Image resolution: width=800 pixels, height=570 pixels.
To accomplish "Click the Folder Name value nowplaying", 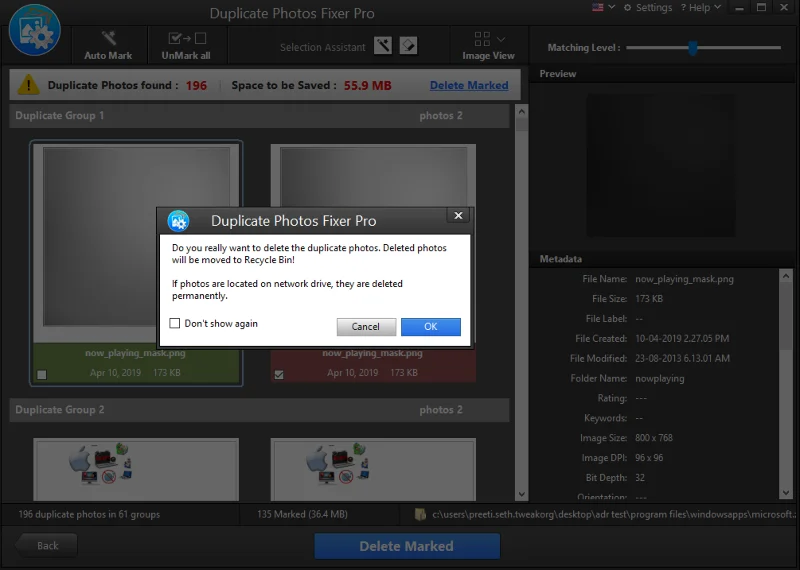I will coord(660,379).
